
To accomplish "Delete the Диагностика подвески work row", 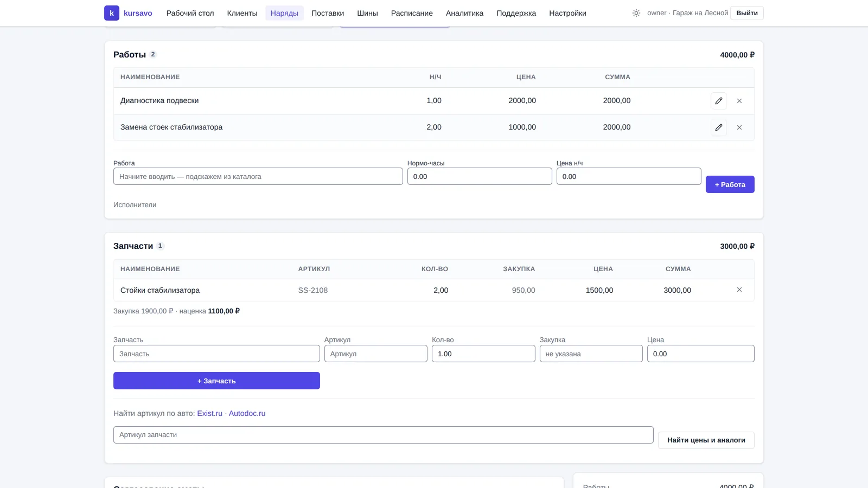I will pos(739,101).
